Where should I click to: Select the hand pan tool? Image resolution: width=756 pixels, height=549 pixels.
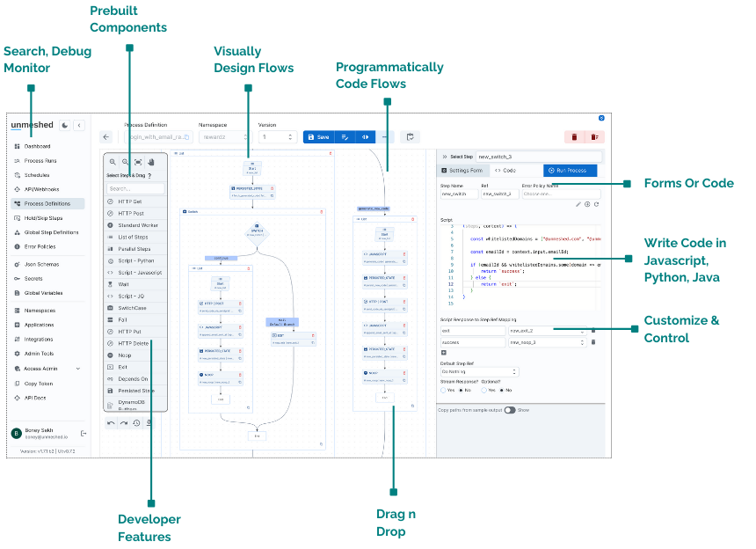pos(150,162)
